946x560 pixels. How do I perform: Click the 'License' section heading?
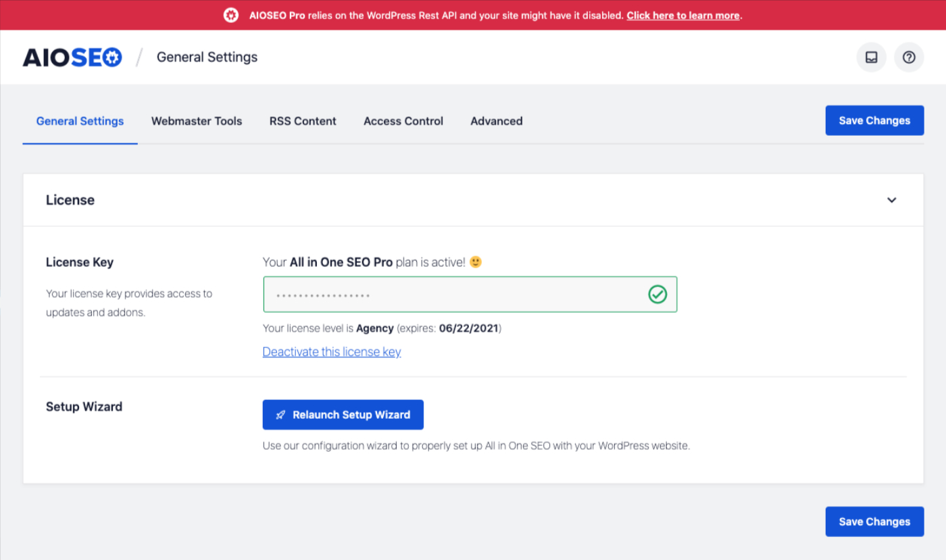pyautogui.click(x=70, y=200)
